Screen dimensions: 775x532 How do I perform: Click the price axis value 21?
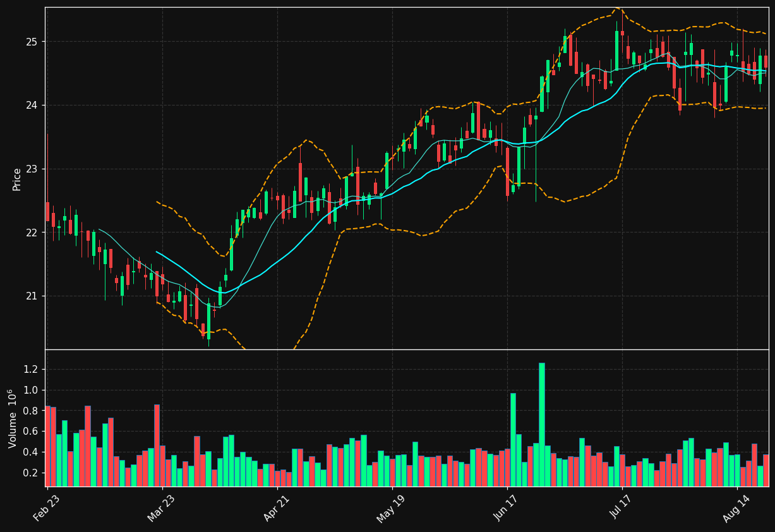coord(32,296)
